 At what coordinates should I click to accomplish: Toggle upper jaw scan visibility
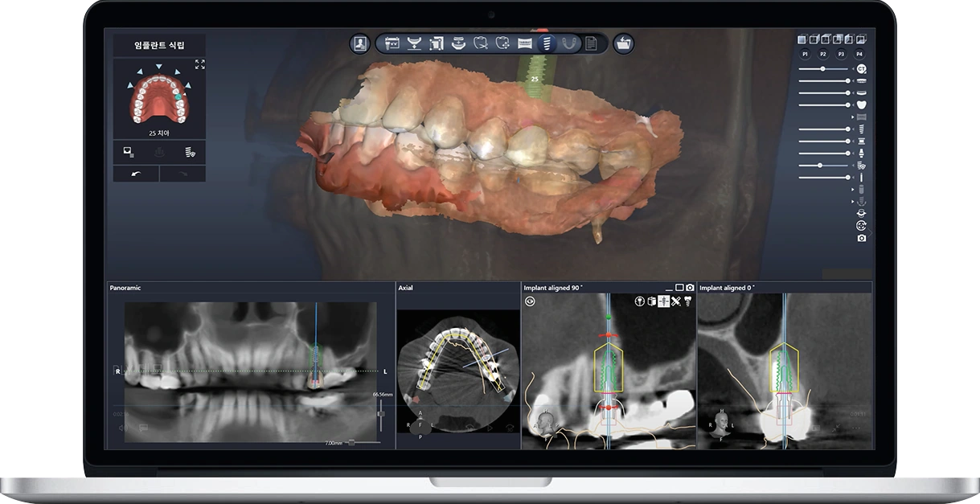pyautogui.click(x=862, y=81)
